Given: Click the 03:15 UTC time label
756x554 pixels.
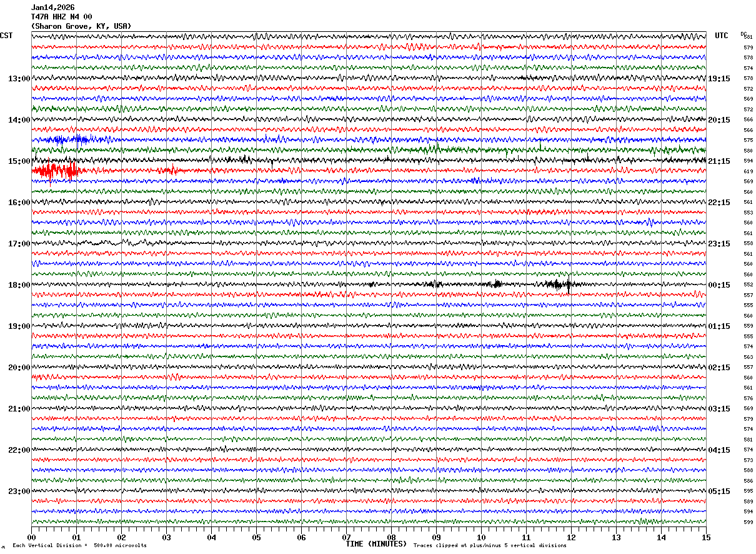Looking at the screenshot, I should 719,409.
